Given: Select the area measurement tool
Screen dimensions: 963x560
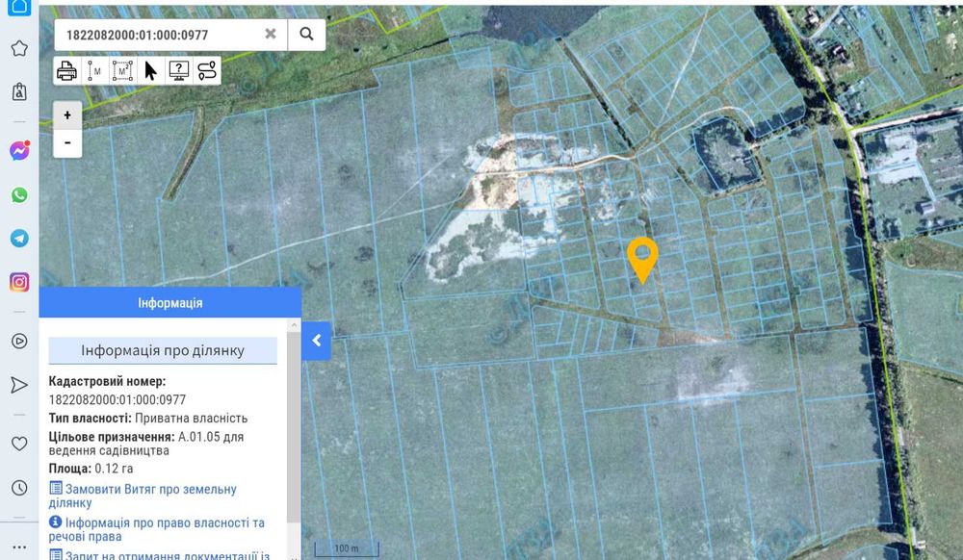Looking at the screenshot, I should coord(123,71).
